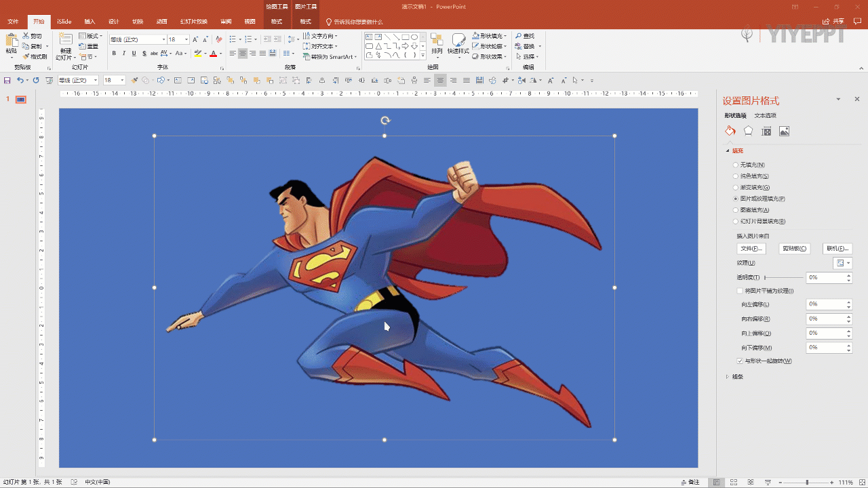Image resolution: width=868 pixels, height=488 pixels.
Task: Click the Quick Styles (快速样式) icon
Action: pyautogui.click(x=458, y=41)
